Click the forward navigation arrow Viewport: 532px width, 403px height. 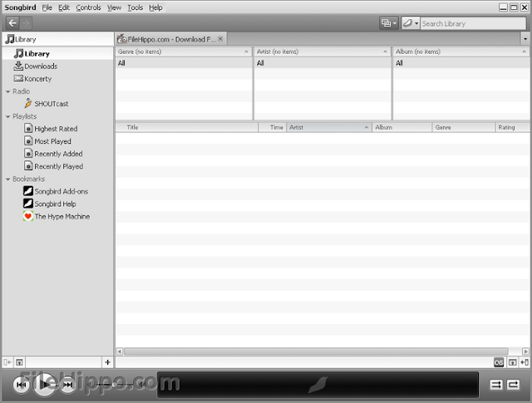(26, 23)
